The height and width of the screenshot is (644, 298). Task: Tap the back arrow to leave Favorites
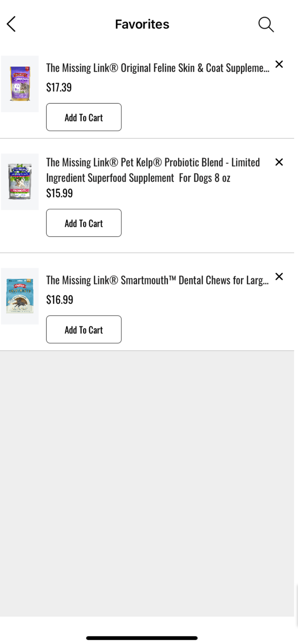(x=11, y=24)
